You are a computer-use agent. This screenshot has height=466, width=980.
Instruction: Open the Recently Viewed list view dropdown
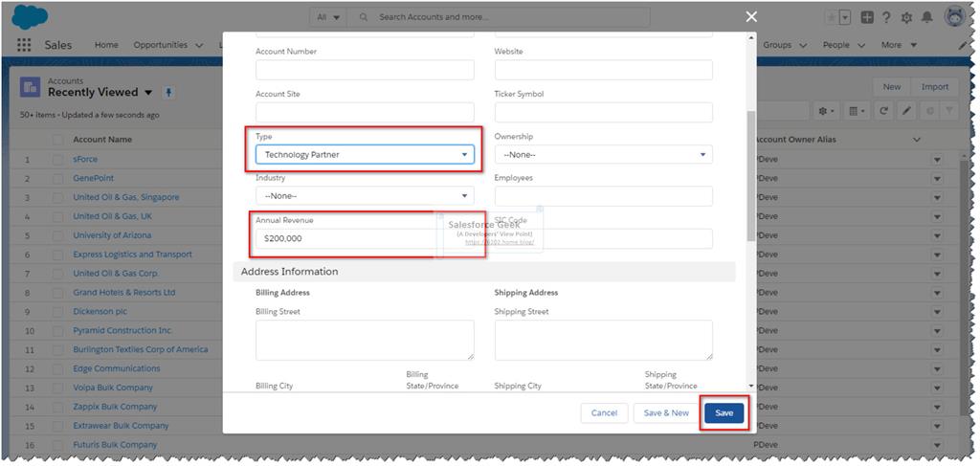point(148,93)
